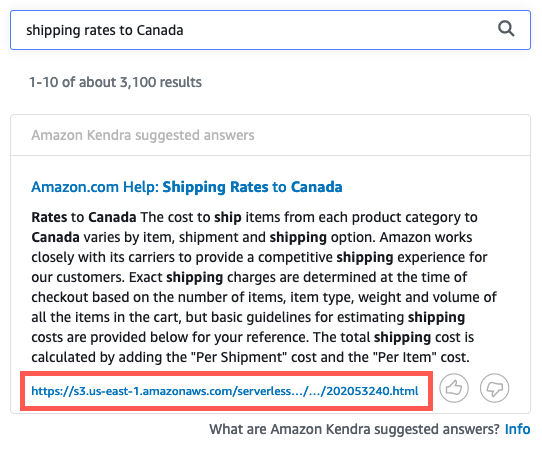Give the suggested answer a thumbs up
The width and height of the screenshot is (542, 451).
point(454,388)
